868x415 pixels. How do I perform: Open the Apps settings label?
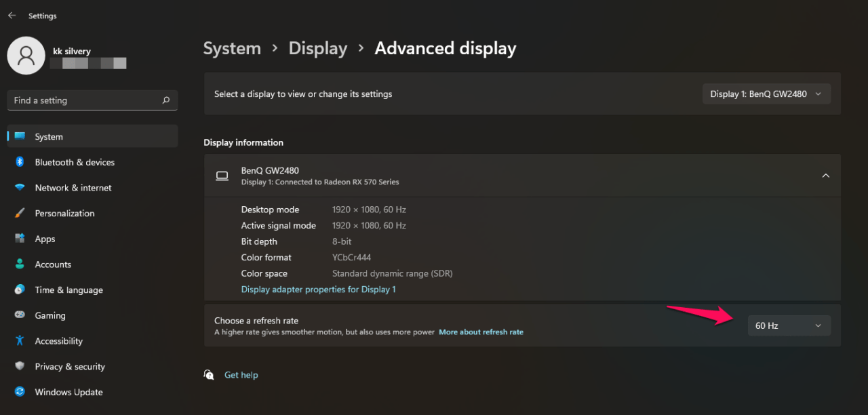click(45, 239)
